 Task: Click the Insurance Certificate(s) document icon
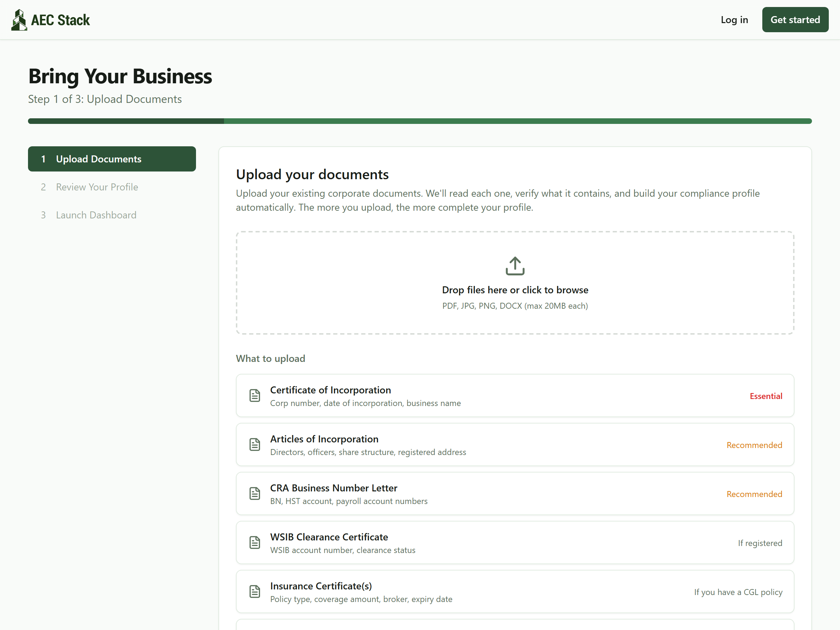click(254, 591)
